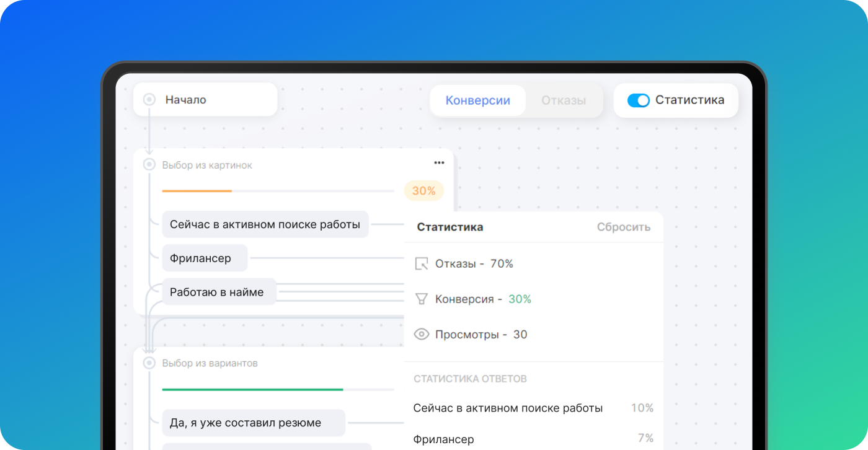Click the Начало node circle icon

tap(149, 99)
